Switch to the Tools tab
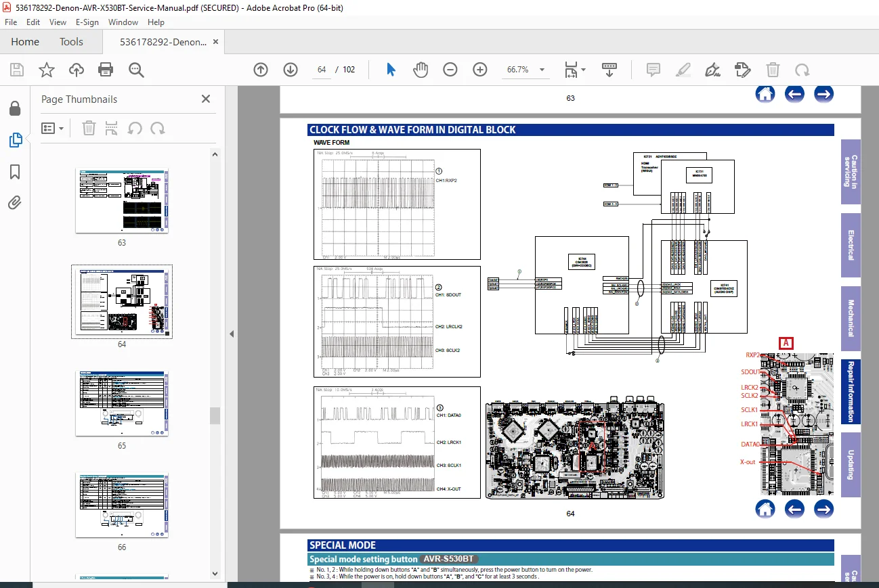Viewport: 879px width, 588px height. click(71, 42)
